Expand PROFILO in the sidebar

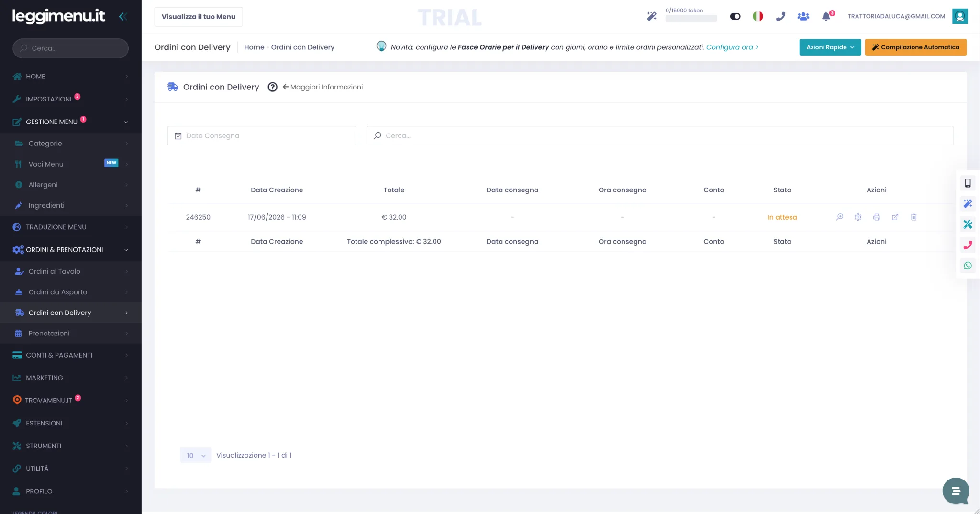[71, 492]
